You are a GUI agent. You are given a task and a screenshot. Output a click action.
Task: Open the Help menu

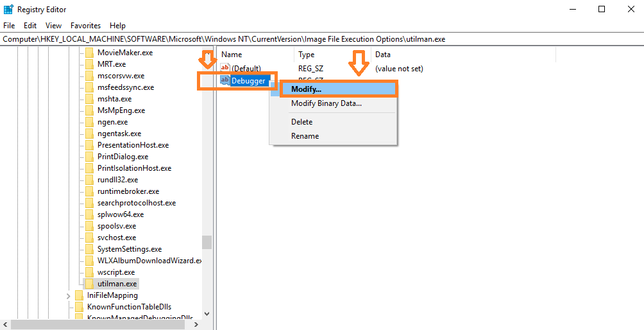(x=118, y=26)
